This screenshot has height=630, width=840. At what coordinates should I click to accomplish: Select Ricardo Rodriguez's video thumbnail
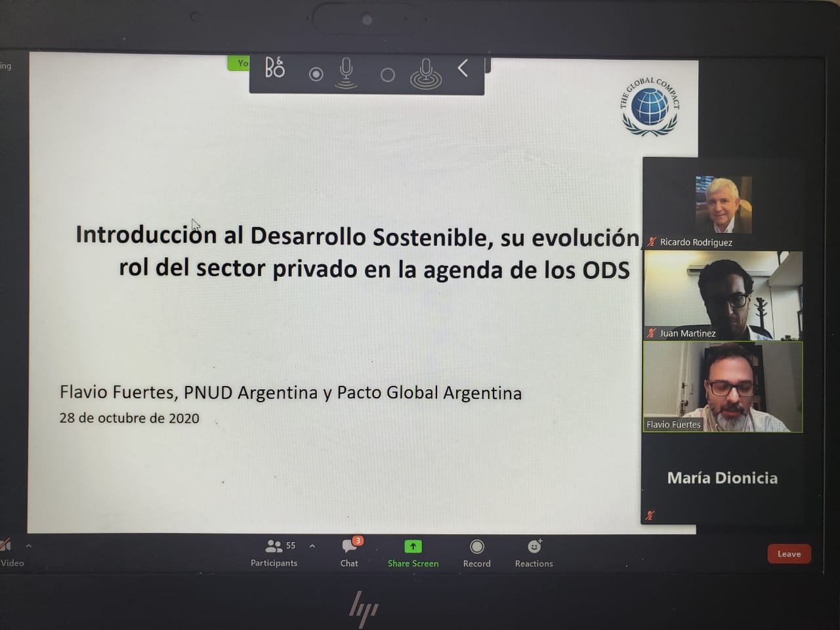tap(723, 205)
